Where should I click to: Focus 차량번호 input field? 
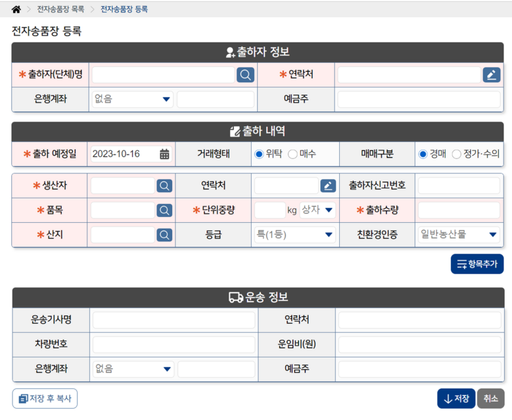[174, 344]
